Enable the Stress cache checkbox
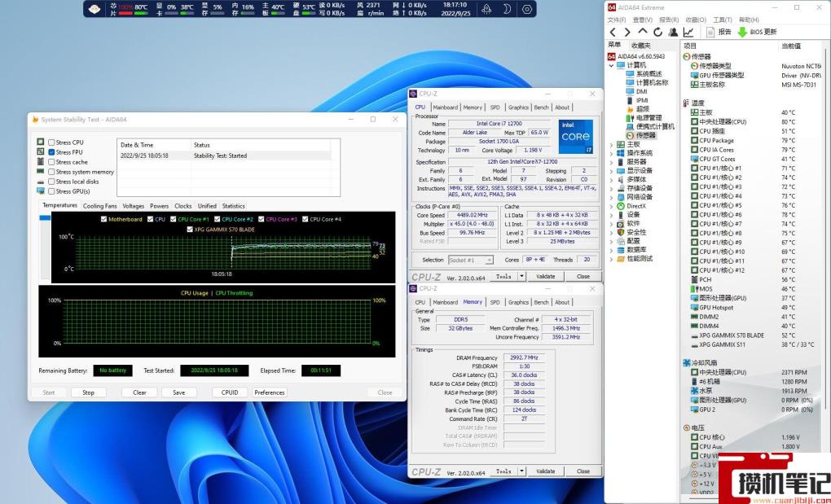This screenshot has width=831, height=504. tap(51, 162)
